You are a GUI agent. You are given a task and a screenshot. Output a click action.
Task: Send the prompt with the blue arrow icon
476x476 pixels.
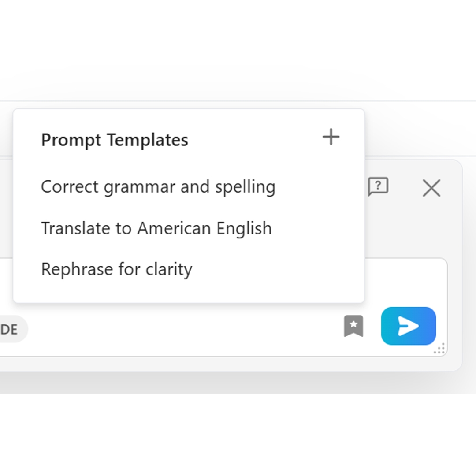tap(408, 326)
